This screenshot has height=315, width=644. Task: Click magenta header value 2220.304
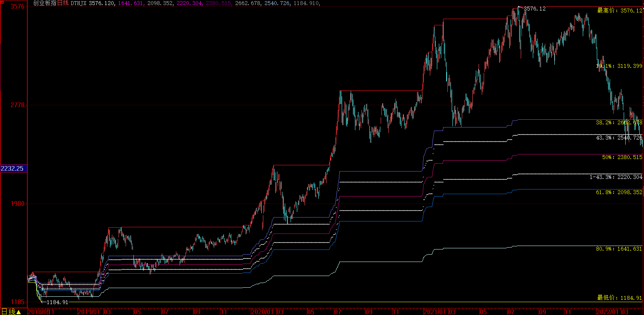189,3
